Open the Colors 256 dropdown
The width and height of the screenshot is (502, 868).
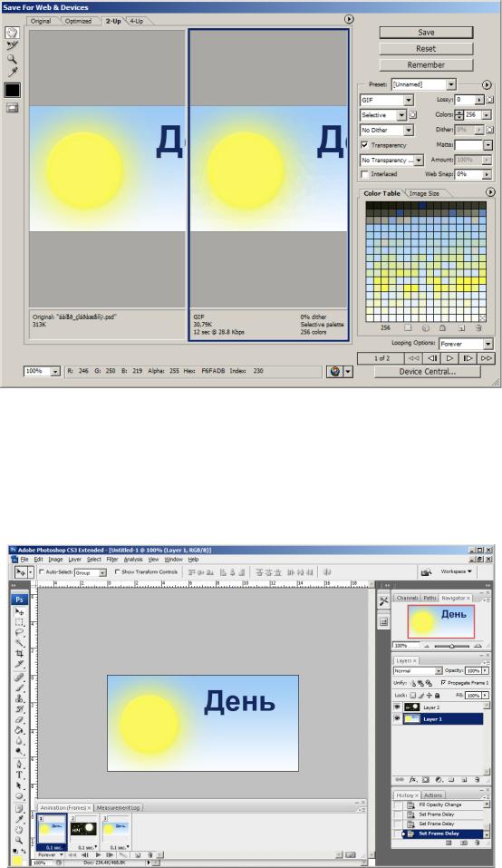pos(487,115)
